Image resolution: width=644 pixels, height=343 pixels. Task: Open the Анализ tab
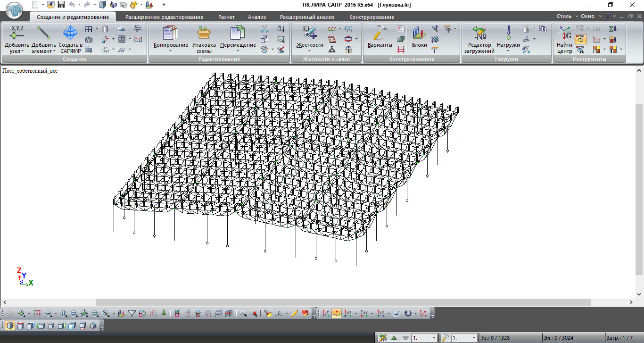click(x=257, y=17)
